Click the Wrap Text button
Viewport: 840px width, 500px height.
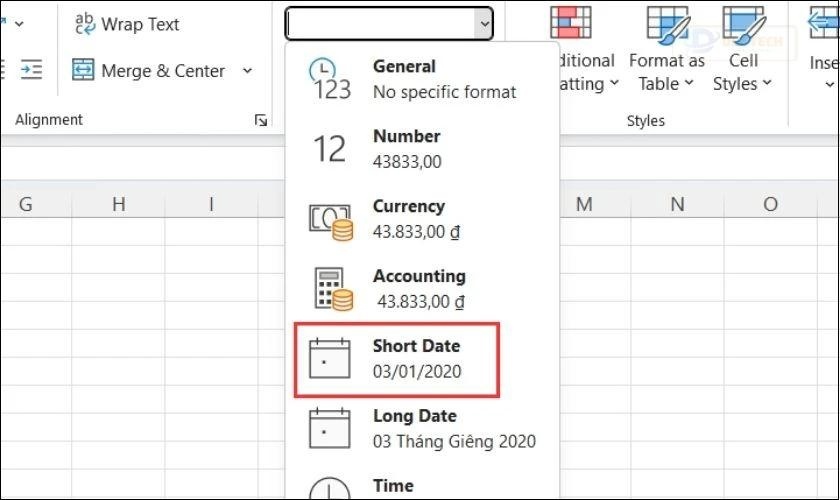[x=127, y=24]
